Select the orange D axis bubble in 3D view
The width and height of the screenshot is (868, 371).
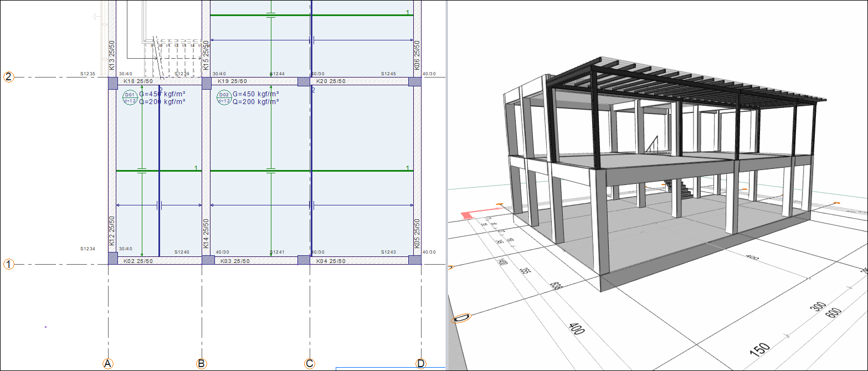461,318
